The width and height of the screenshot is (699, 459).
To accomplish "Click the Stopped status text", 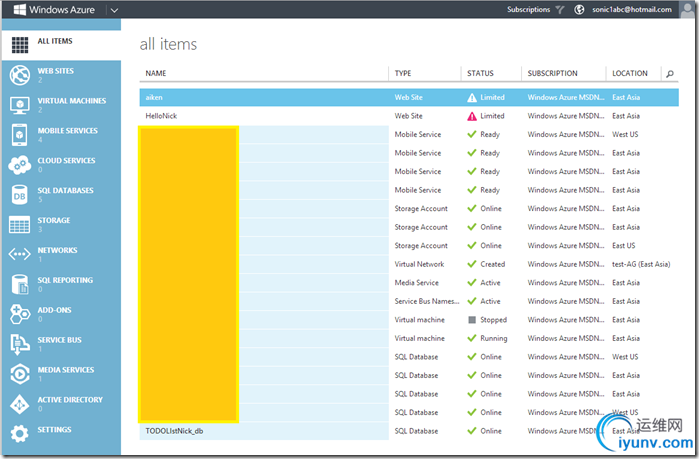I will 493,320.
